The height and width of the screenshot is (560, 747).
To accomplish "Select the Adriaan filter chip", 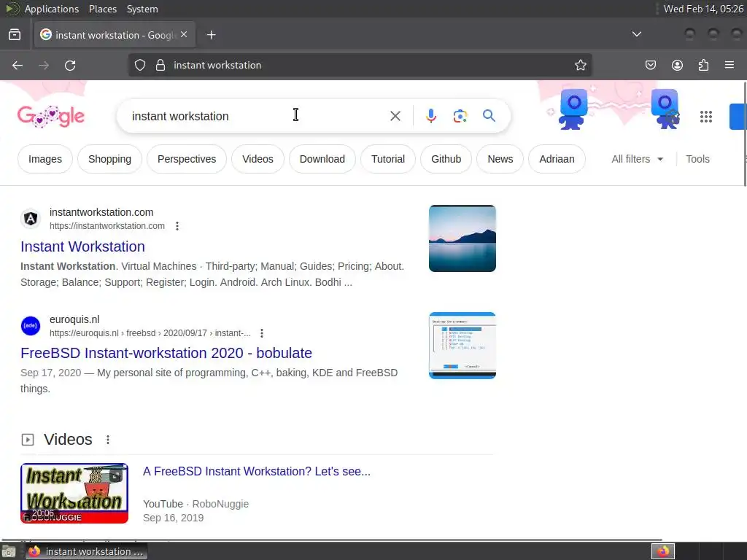I will click(x=557, y=159).
